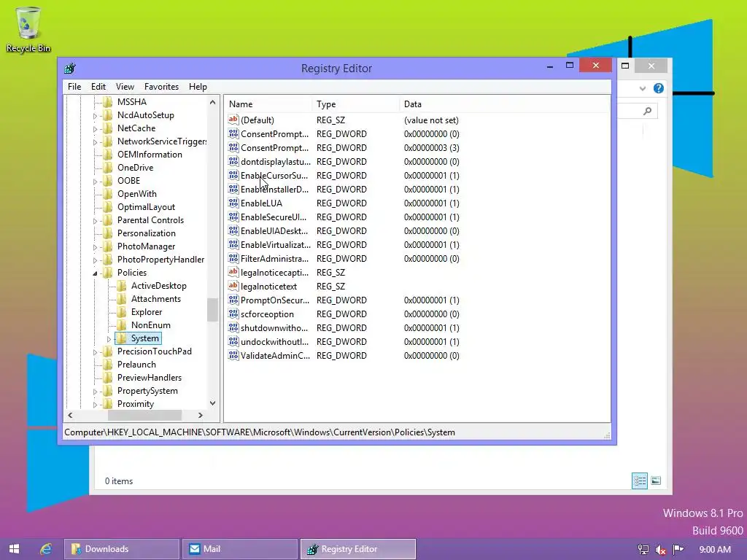
Task: Click the Registry Editor title bar icon
Action: pyautogui.click(x=70, y=68)
